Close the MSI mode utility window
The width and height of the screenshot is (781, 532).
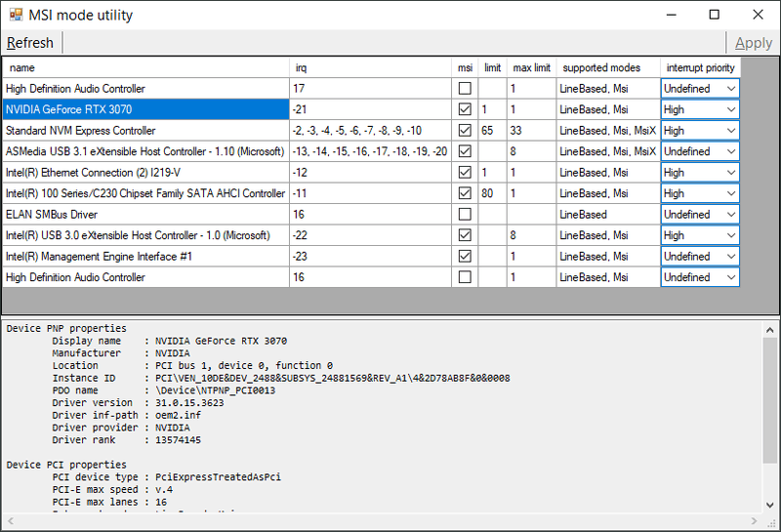point(758,15)
